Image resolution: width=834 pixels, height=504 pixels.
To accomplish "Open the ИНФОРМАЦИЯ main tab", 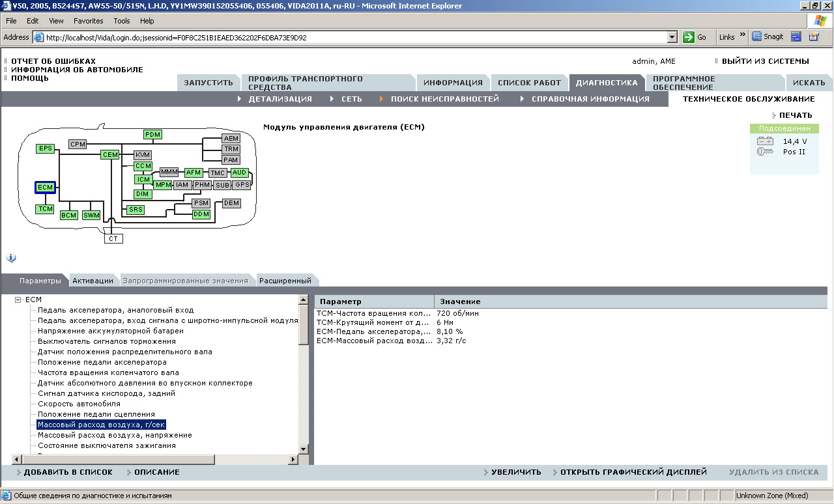I will point(453,83).
